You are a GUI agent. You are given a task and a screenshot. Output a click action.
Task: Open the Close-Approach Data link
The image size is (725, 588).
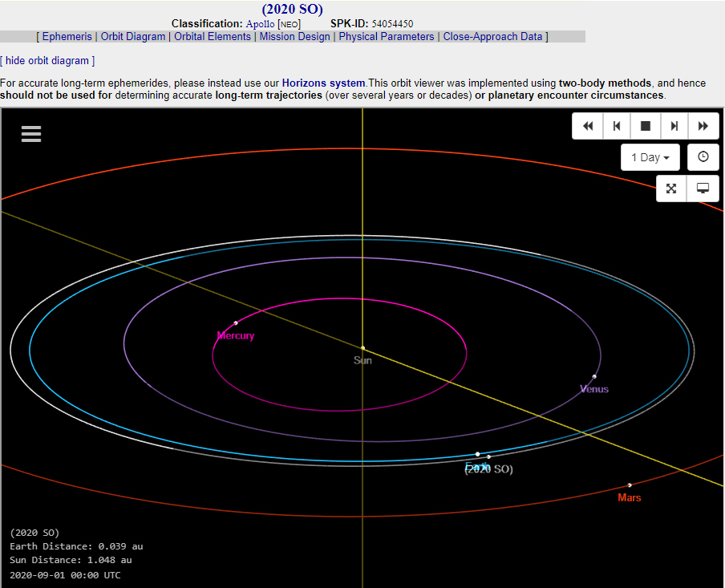[x=492, y=37]
